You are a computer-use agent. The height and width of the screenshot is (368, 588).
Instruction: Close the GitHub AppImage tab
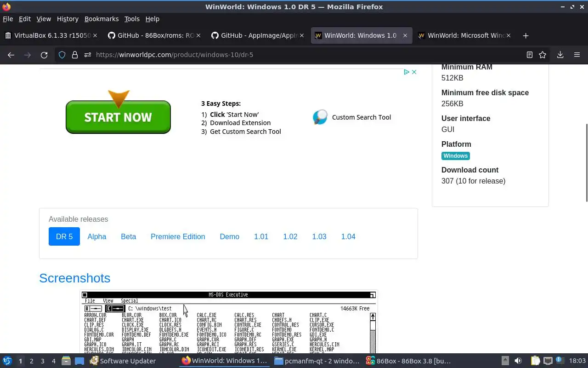click(x=302, y=35)
